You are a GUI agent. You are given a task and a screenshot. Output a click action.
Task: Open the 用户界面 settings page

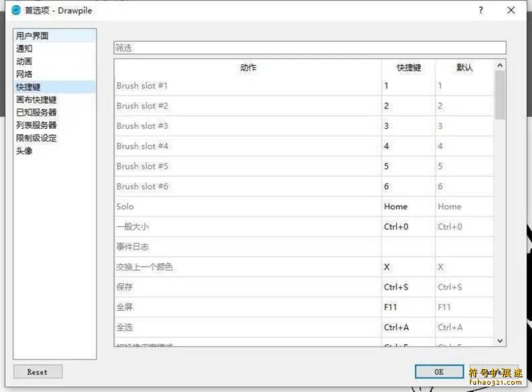[55, 36]
